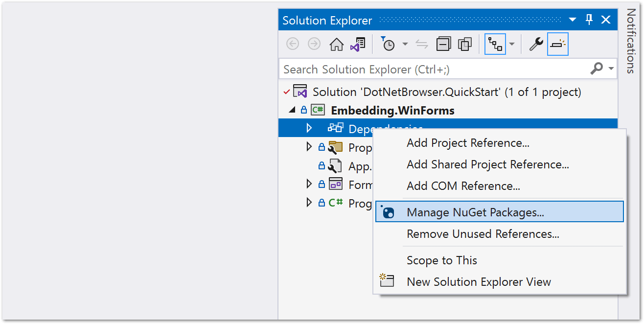This screenshot has width=644, height=324.
Task: Toggle file nesting view button
Action: click(x=495, y=45)
